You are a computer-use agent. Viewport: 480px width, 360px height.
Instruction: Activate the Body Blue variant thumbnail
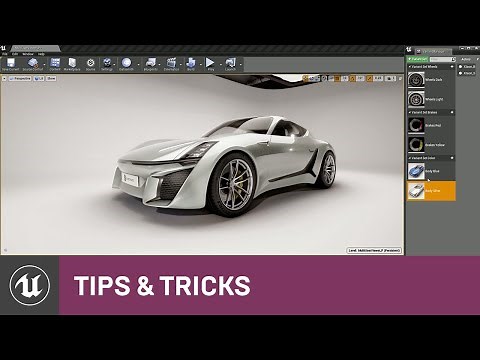[416, 171]
